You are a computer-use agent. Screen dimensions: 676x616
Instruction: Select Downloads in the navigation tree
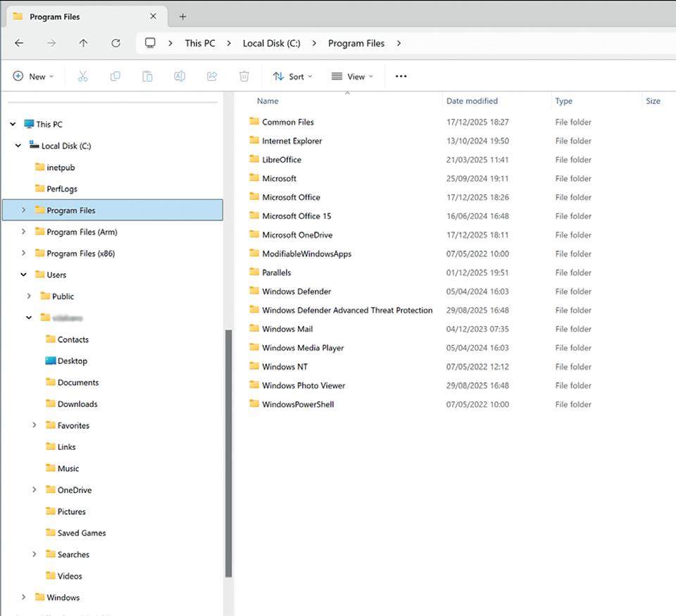pyautogui.click(x=72, y=404)
